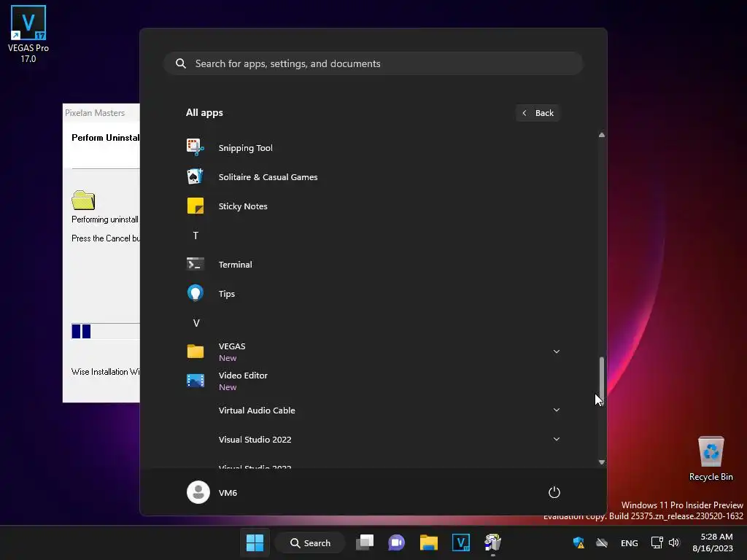This screenshot has height=560, width=747.
Task: Jump to letter V index header
Action: (x=196, y=323)
